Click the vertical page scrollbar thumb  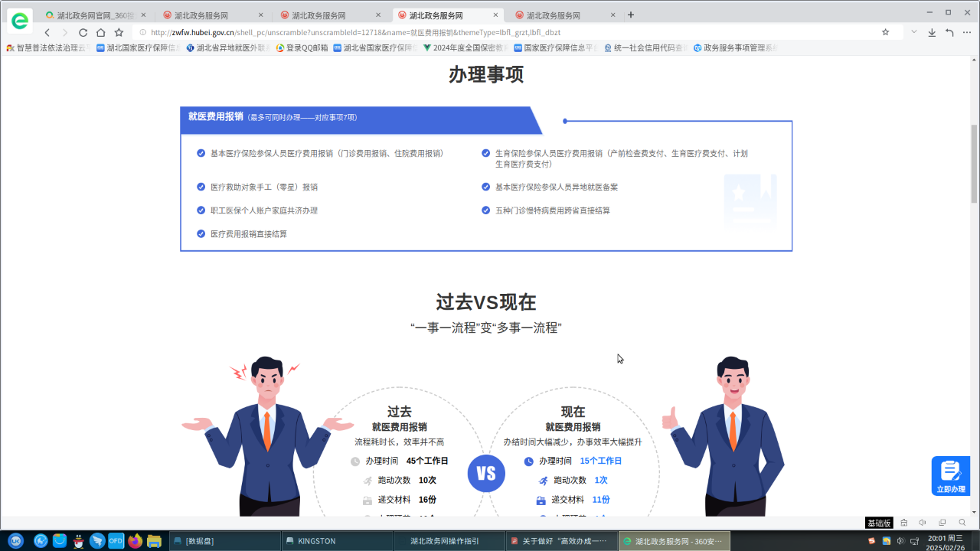(x=974, y=163)
